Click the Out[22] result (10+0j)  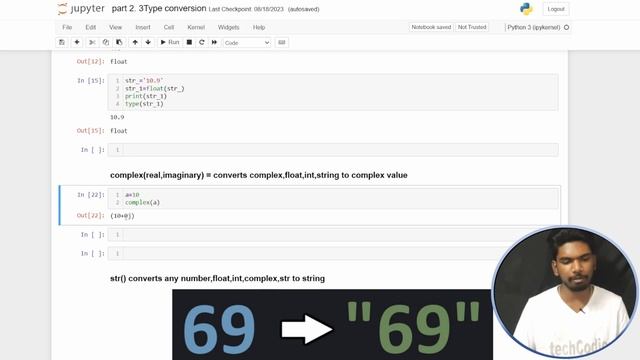pyautogui.click(x=122, y=216)
